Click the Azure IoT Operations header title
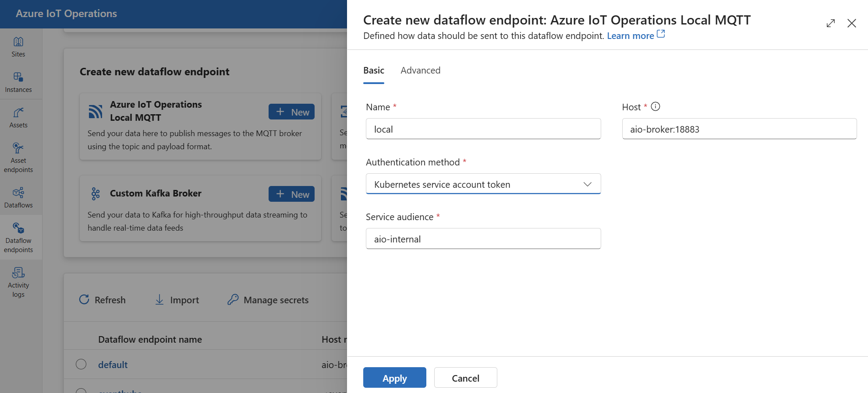Screen dimensions: 868x393 coord(67,14)
